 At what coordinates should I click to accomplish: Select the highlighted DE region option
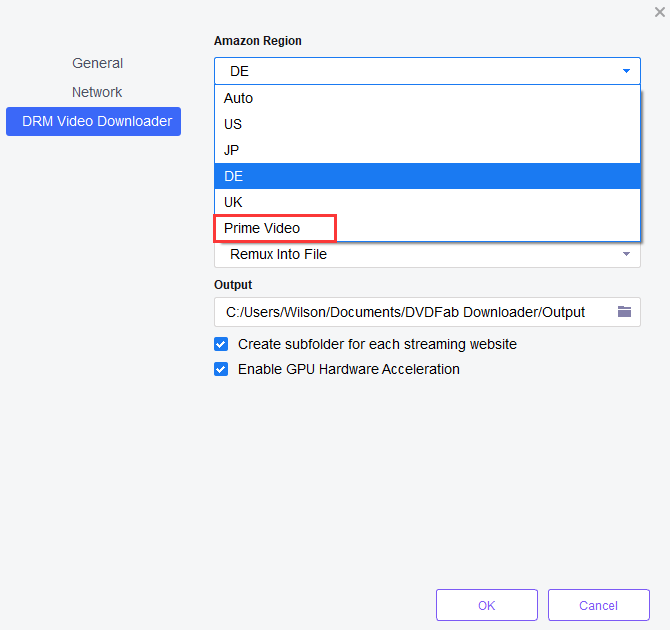(233, 176)
